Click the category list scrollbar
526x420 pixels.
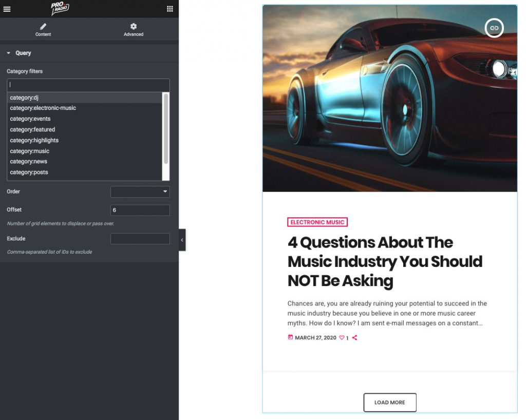click(166, 128)
